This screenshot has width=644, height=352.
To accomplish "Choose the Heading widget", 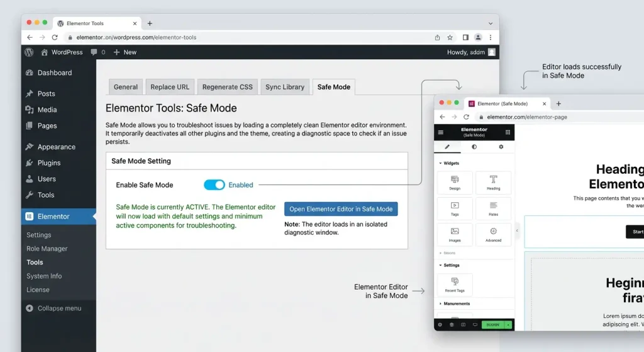I will [493, 183].
